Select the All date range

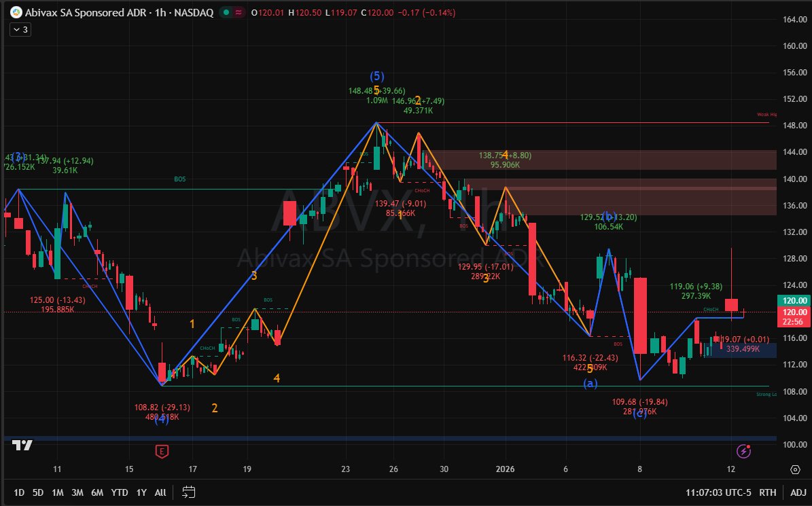click(x=160, y=492)
